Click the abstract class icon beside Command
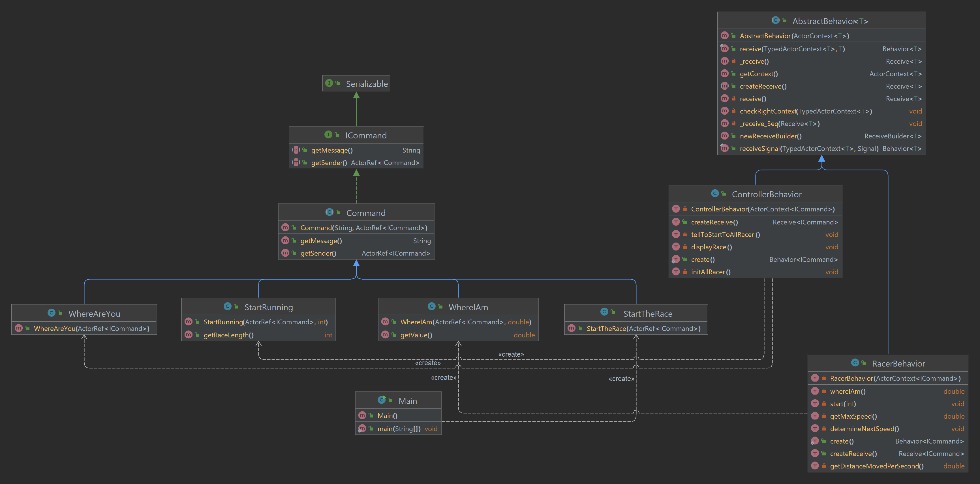Image resolution: width=980 pixels, height=484 pixels. (329, 212)
